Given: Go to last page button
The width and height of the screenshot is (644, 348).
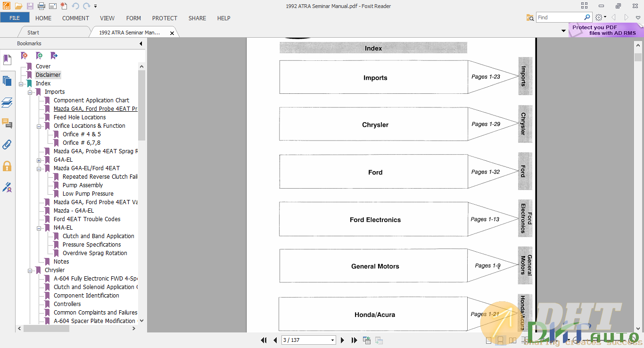Looking at the screenshot, I should point(354,340).
